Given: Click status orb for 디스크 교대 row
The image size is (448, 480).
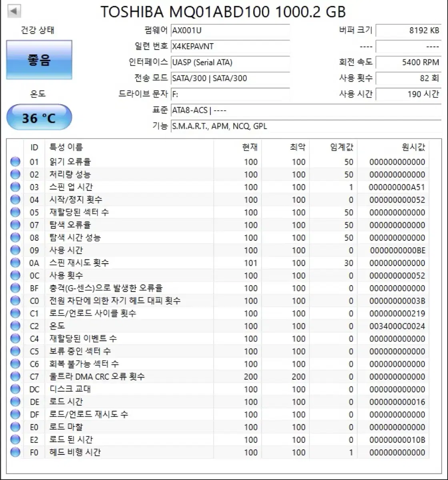Looking at the screenshot, I should [15, 389].
